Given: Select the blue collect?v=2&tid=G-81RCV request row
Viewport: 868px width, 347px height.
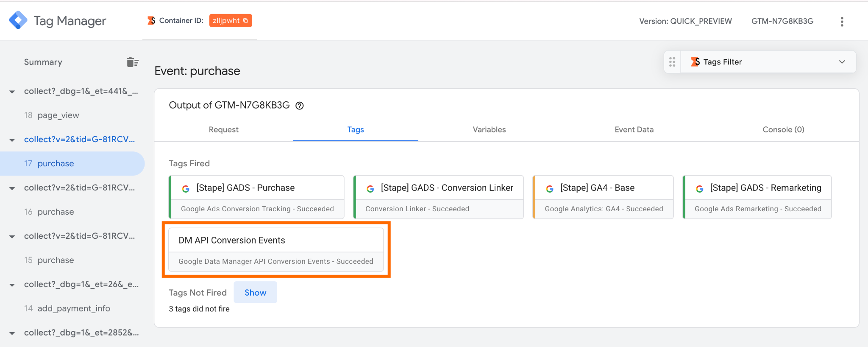Looking at the screenshot, I should pyautogui.click(x=80, y=140).
